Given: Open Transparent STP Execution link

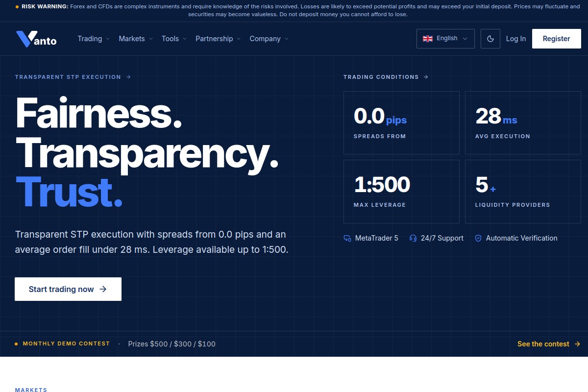Looking at the screenshot, I should click(x=73, y=77).
